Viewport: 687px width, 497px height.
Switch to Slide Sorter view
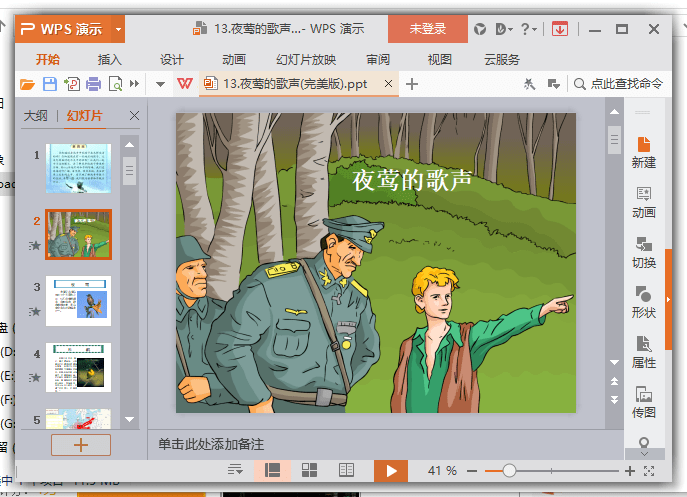310,470
